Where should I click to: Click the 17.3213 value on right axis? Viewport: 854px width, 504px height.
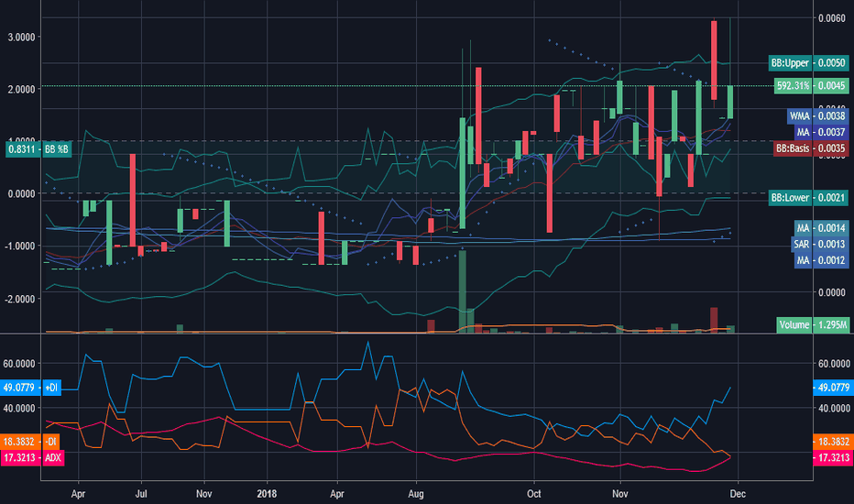point(832,457)
